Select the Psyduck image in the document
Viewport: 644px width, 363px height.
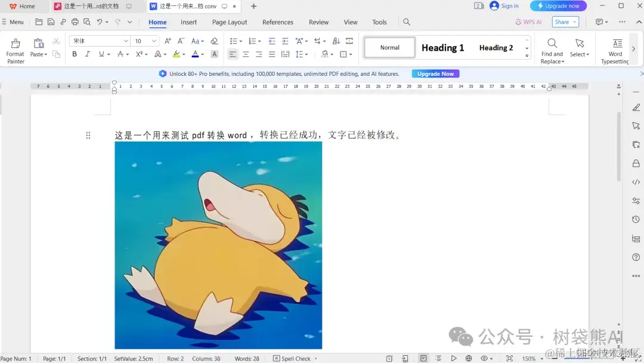[218, 245]
